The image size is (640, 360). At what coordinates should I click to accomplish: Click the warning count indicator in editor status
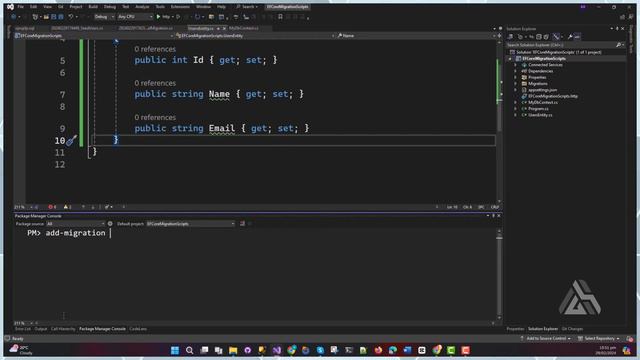pyautogui.click(x=68, y=207)
